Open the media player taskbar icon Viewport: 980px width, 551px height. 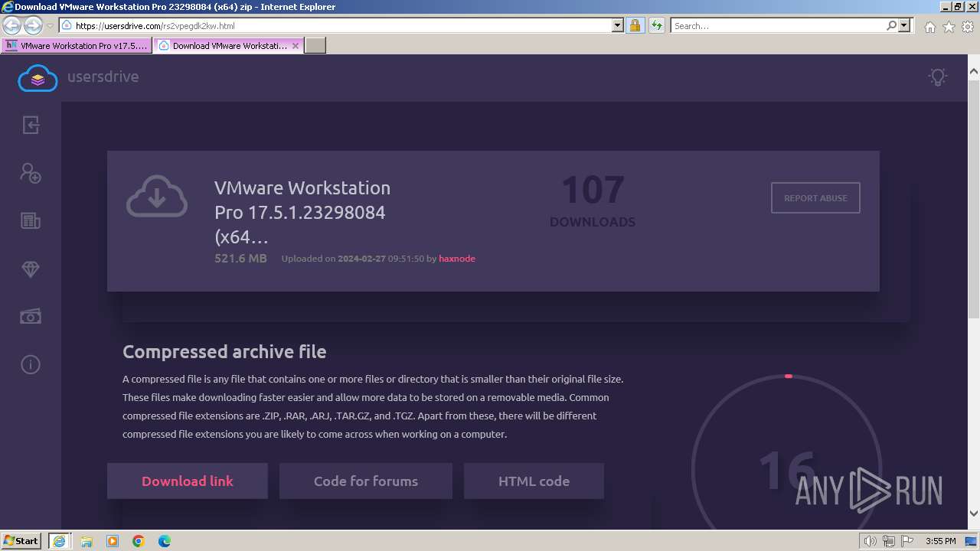(113, 541)
